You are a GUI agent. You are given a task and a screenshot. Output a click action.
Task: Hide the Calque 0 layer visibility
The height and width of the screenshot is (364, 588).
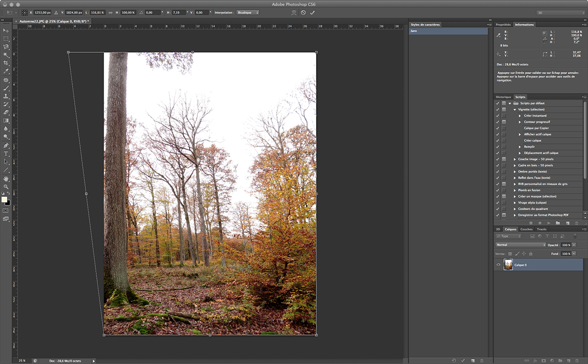pyautogui.click(x=498, y=265)
